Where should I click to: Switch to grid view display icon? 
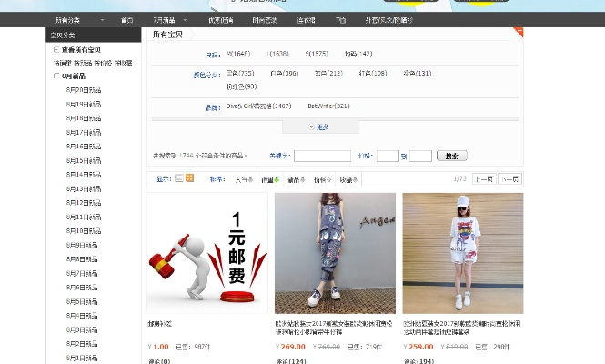[190, 178]
